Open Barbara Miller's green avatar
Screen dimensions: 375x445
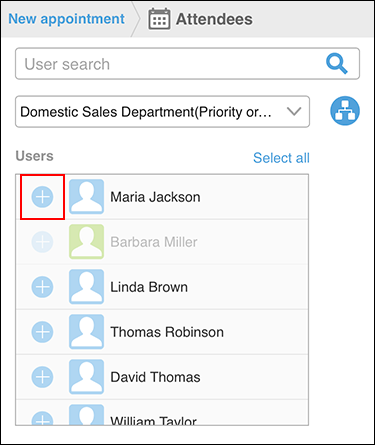pyautogui.click(x=86, y=242)
